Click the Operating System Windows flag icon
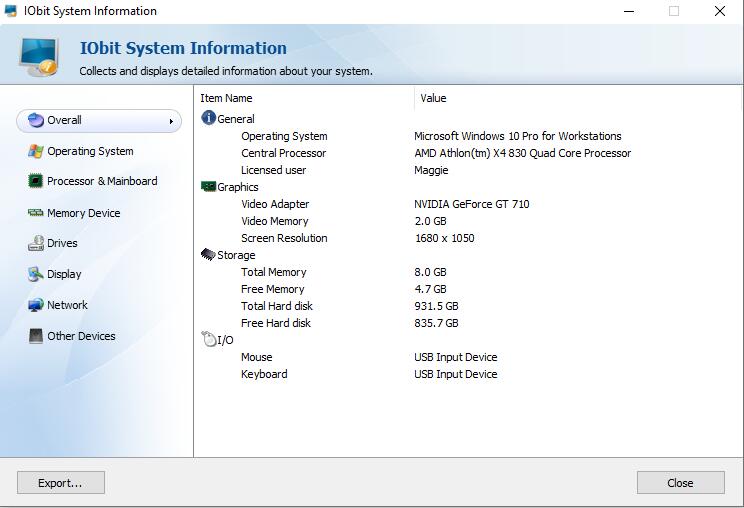Screen dimensions: 744x508 pyautogui.click(x=36, y=151)
